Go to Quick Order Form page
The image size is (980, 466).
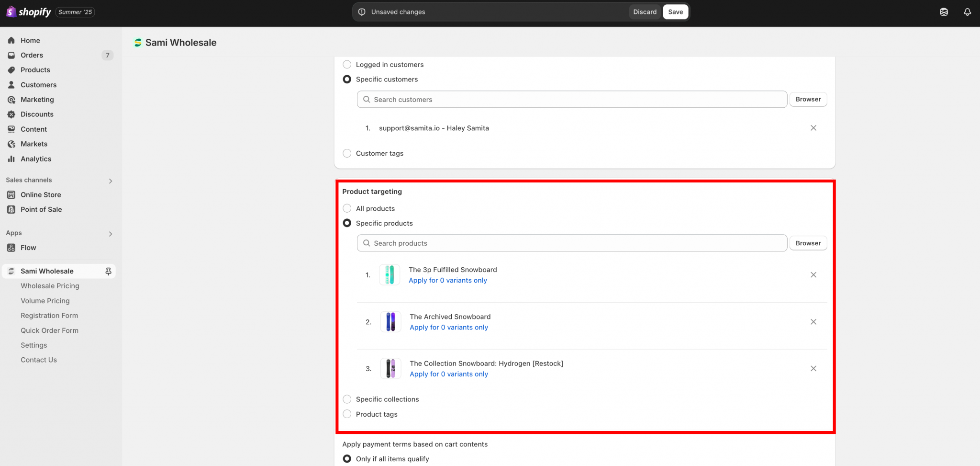tap(49, 330)
